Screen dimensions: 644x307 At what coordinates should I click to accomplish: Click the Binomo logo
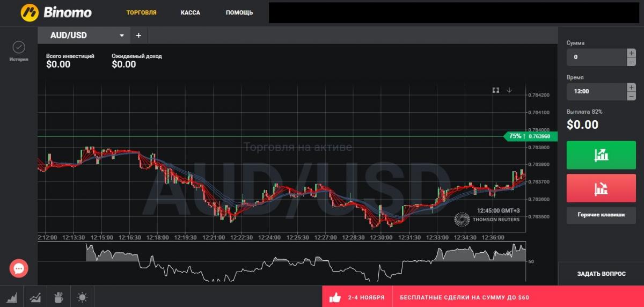pos(56,12)
